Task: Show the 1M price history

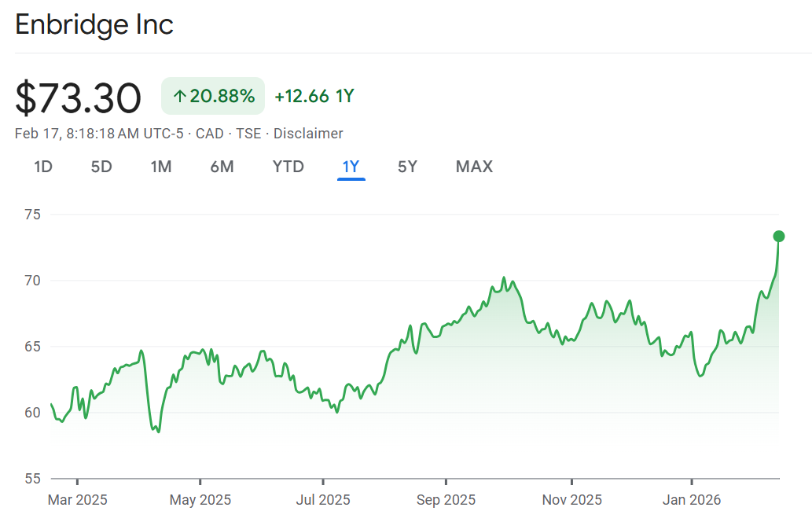Action: (x=161, y=167)
